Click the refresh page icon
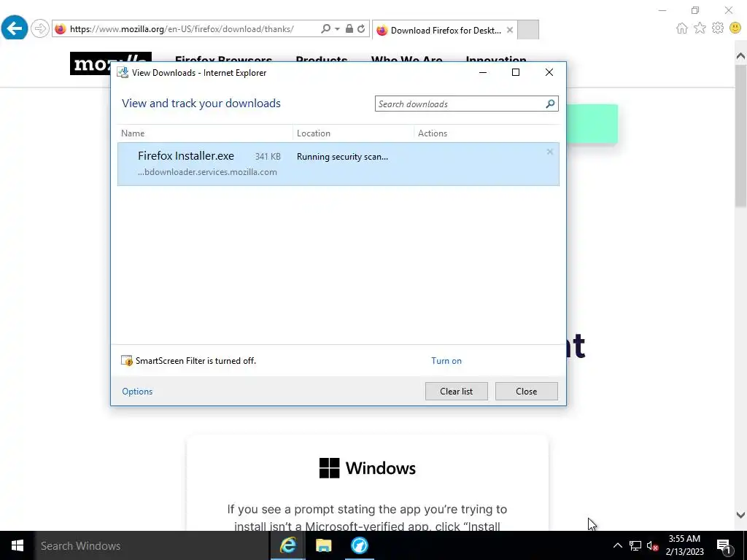Image resolution: width=747 pixels, height=560 pixels. click(361, 28)
